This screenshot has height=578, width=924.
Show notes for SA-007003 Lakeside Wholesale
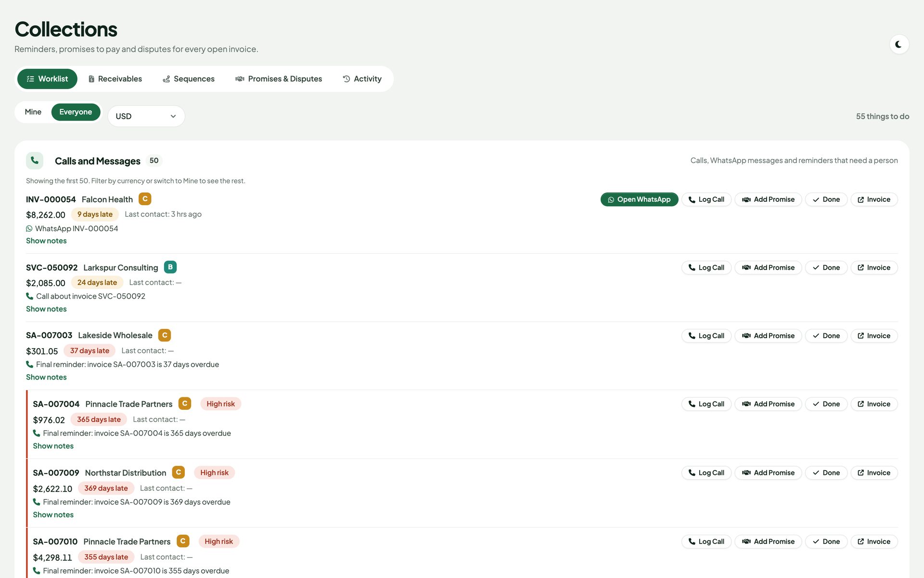pos(46,377)
